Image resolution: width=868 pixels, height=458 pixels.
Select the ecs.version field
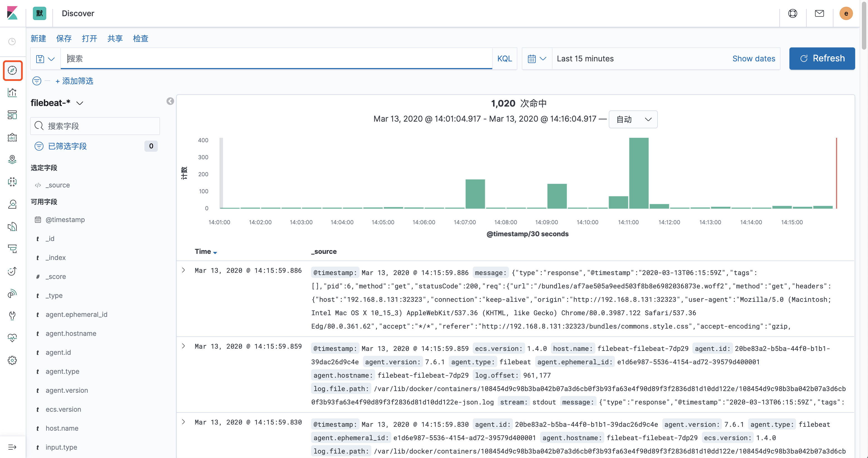click(63, 409)
